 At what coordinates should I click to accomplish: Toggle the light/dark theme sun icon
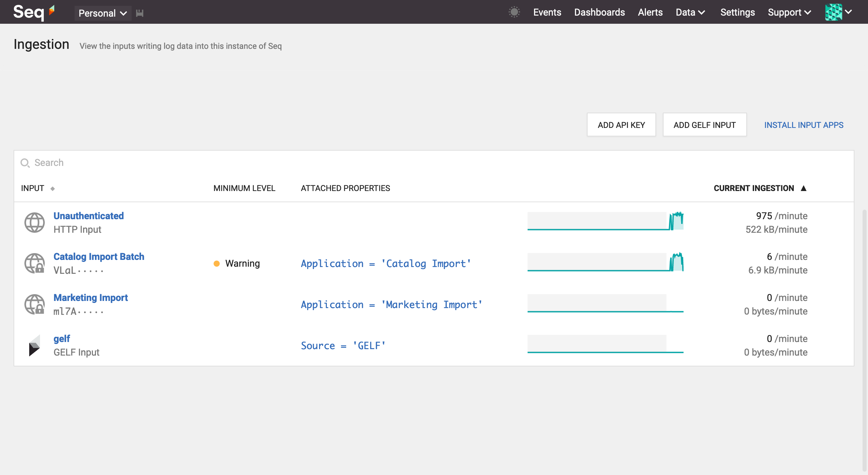tap(514, 12)
